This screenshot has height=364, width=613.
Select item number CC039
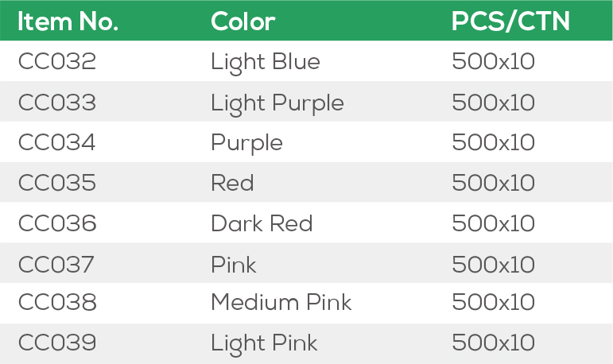57,343
